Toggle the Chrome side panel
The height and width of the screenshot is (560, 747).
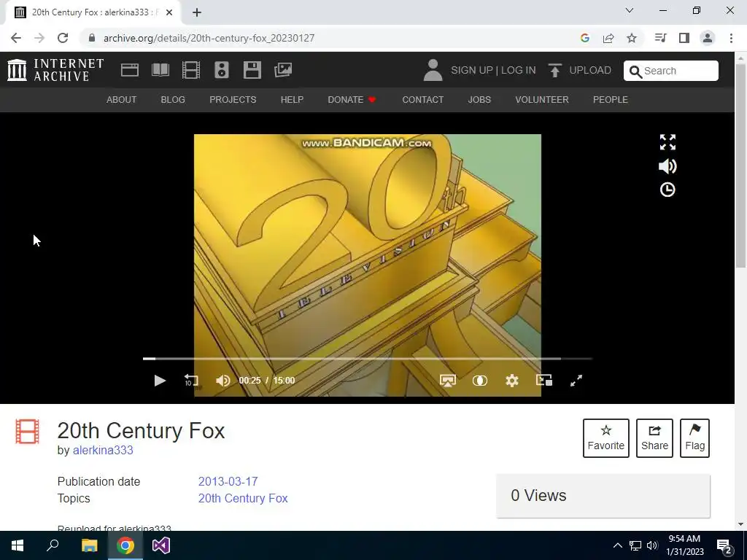pos(684,38)
